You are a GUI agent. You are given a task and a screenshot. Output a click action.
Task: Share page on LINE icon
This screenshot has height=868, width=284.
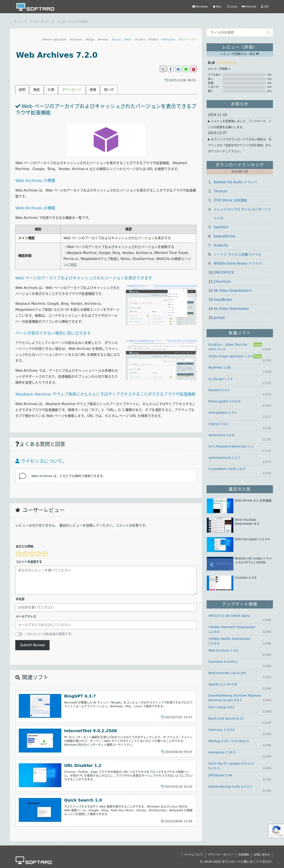[x=186, y=69]
